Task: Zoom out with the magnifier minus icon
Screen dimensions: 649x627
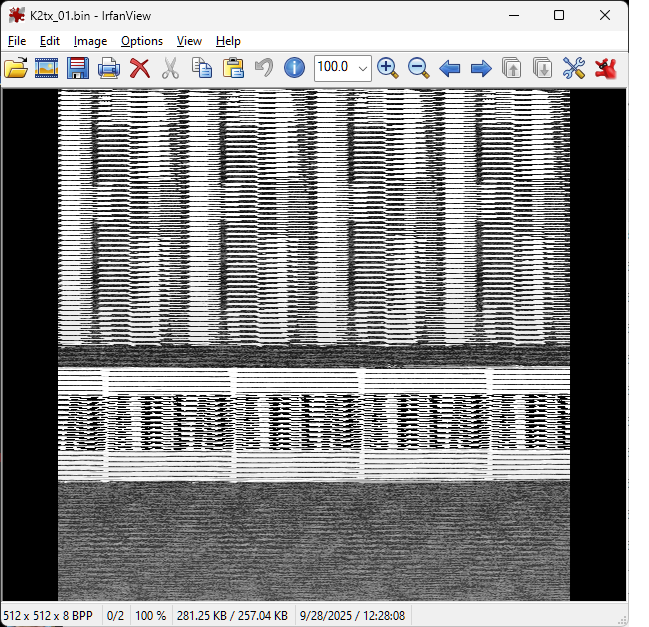Action: tap(419, 68)
